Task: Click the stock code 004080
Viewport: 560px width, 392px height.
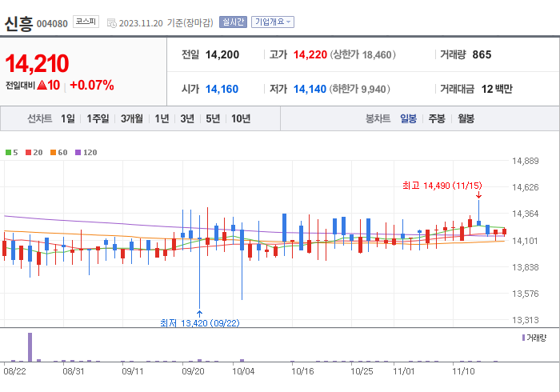Action: [x=52, y=24]
